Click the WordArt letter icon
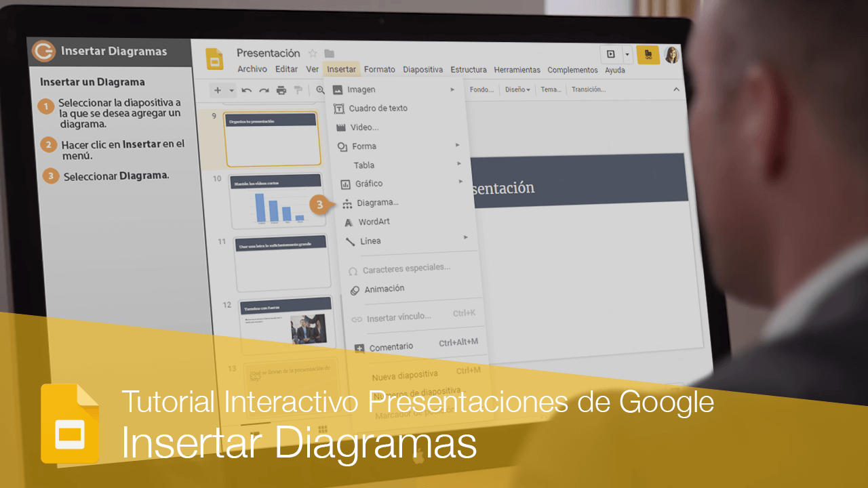868x488 pixels. click(x=349, y=222)
